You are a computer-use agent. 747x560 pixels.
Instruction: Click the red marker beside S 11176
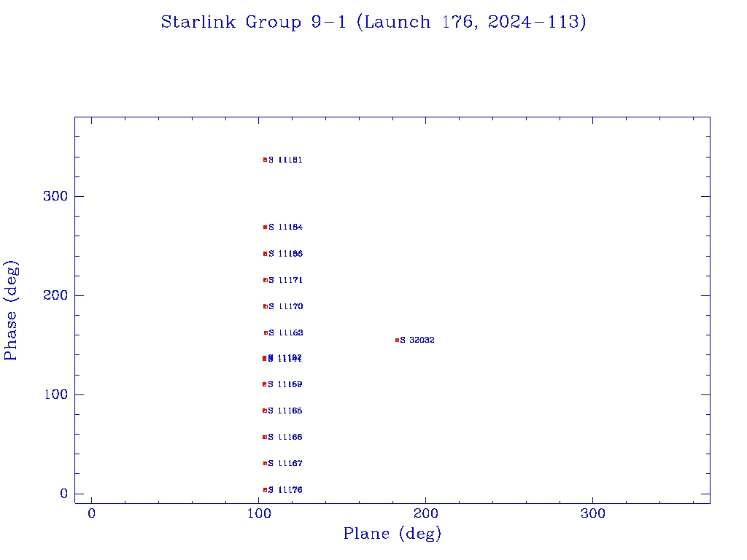click(x=266, y=490)
